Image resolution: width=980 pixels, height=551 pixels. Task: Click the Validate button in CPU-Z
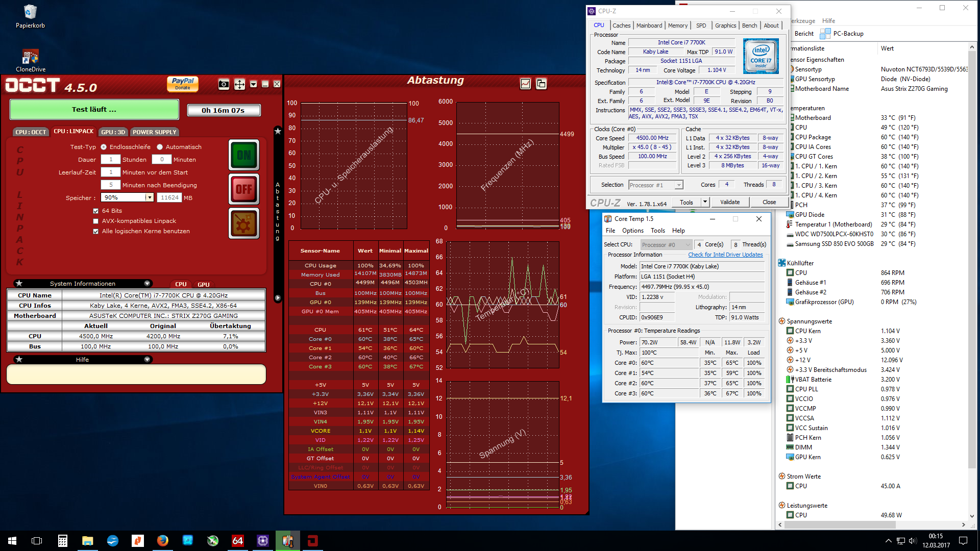pyautogui.click(x=729, y=202)
